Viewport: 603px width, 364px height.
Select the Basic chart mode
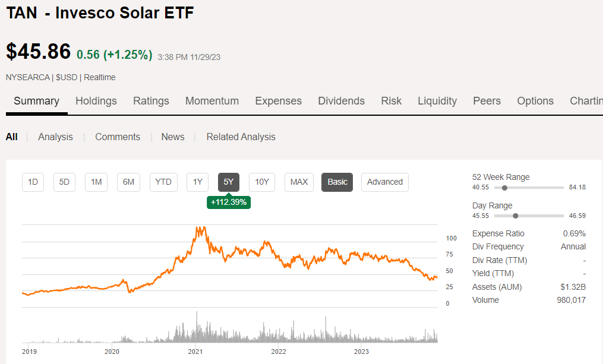[x=337, y=182]
